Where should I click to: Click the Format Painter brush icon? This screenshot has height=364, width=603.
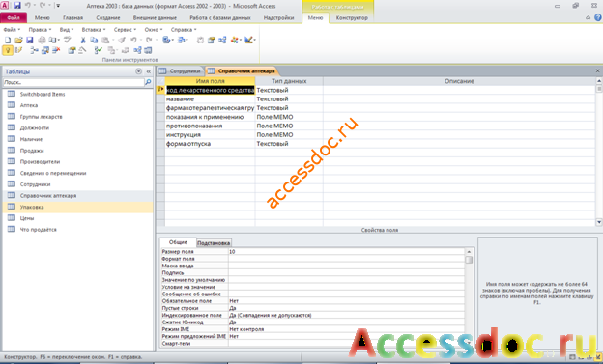(x=122, y=40)
